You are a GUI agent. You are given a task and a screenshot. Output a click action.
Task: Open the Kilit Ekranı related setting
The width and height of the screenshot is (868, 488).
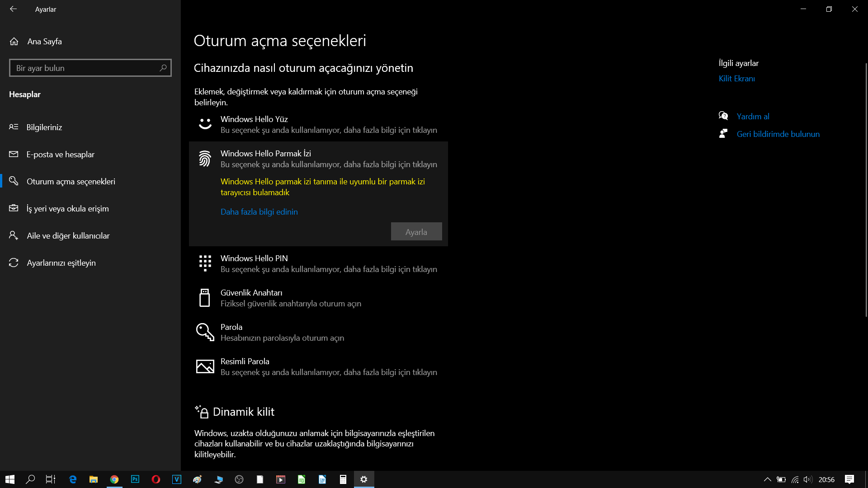736,79
